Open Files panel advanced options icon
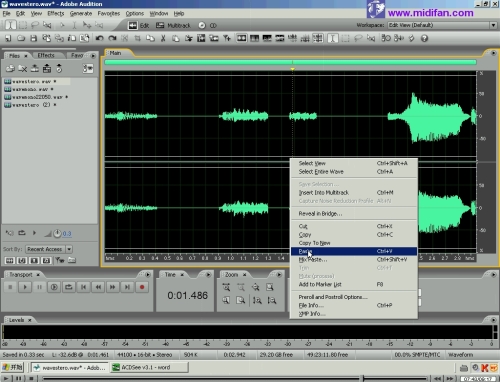 click(x=88, y=69)
